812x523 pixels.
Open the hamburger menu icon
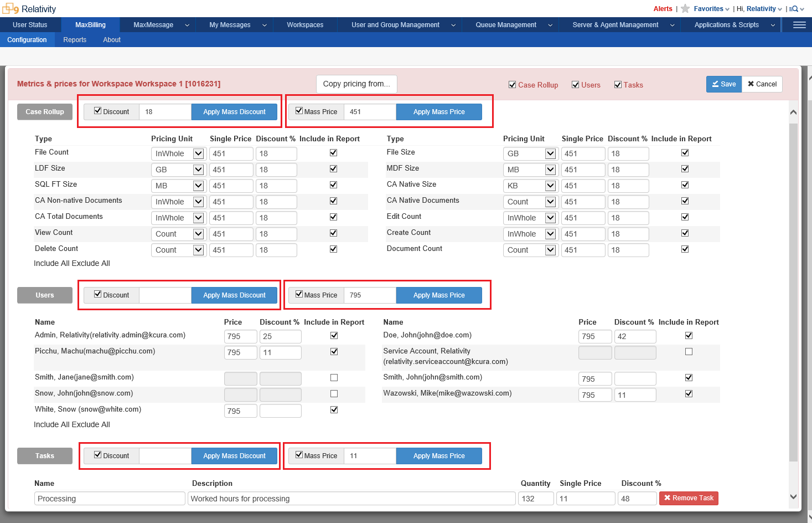(x=799, y=25)
